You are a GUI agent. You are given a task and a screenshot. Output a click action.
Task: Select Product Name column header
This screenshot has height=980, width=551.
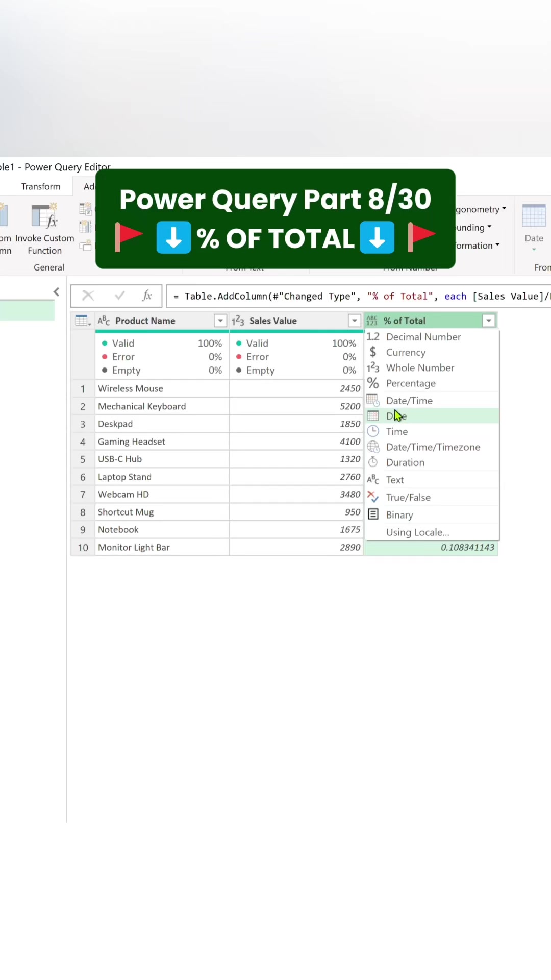point(162,321)
